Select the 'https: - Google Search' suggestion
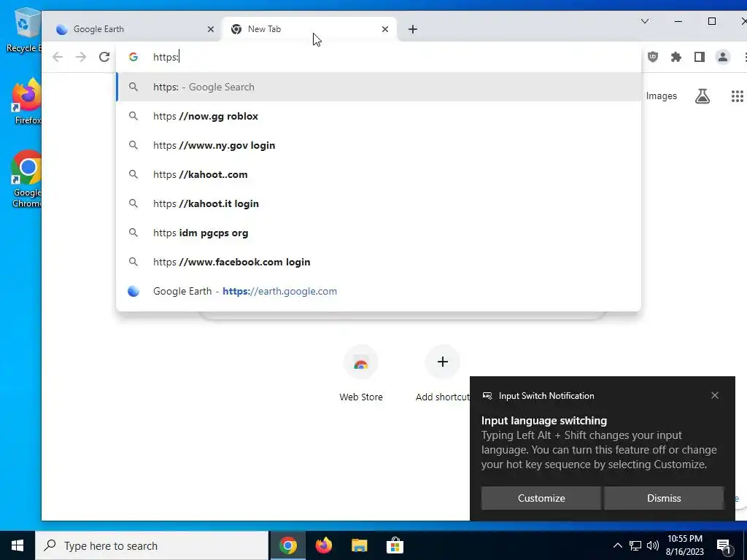Viewport: 747px width, 560px height. click(379, 87)
